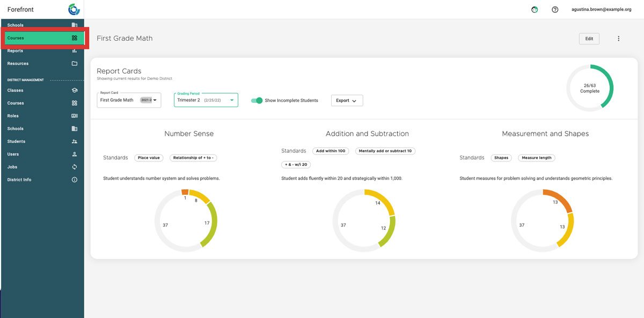The width and height of the screenshot is (644, 318).
Task: Open Schools at top of sidebar
Action: pyautogui.click(x=42, y=25)
